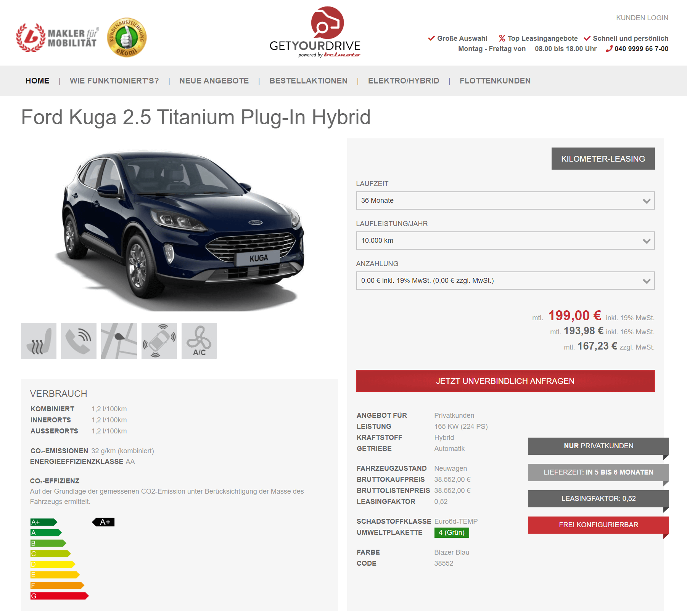
Task: Click the Blazer Blau color value
Action: (452, 552)
